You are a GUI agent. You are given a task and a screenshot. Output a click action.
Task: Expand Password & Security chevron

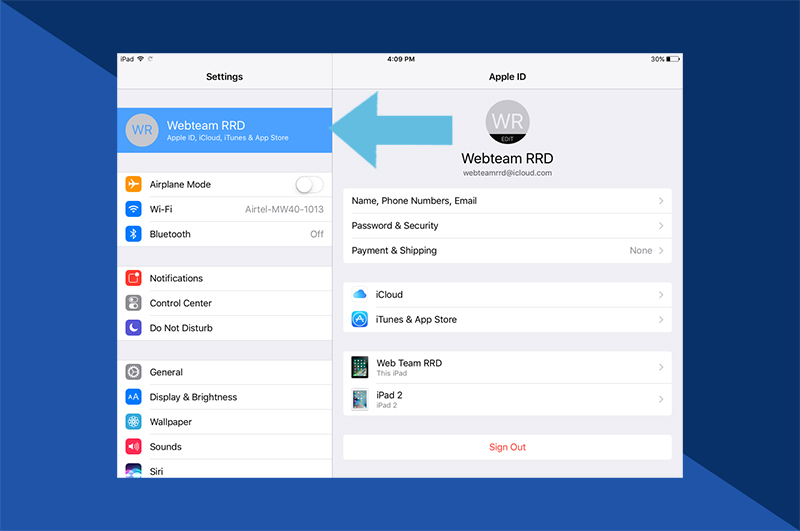[x=661, y=225]
